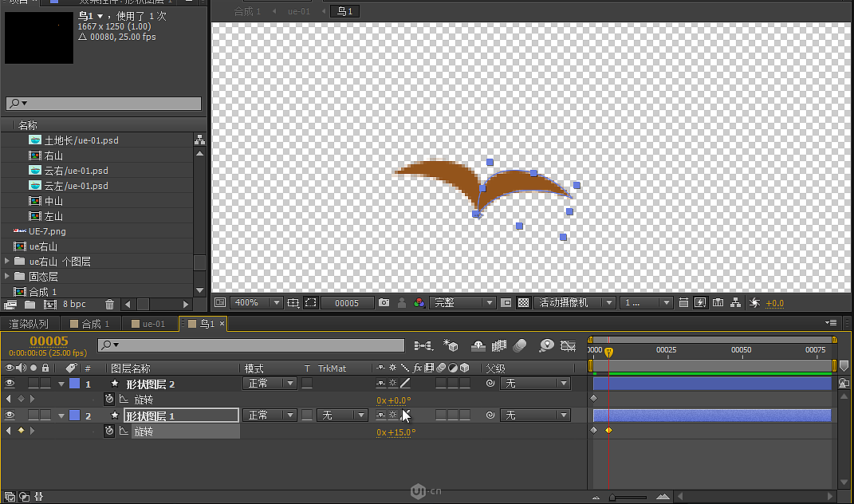
Task: Toggle the transparency grid checkerboard icon
Action: 523,303
